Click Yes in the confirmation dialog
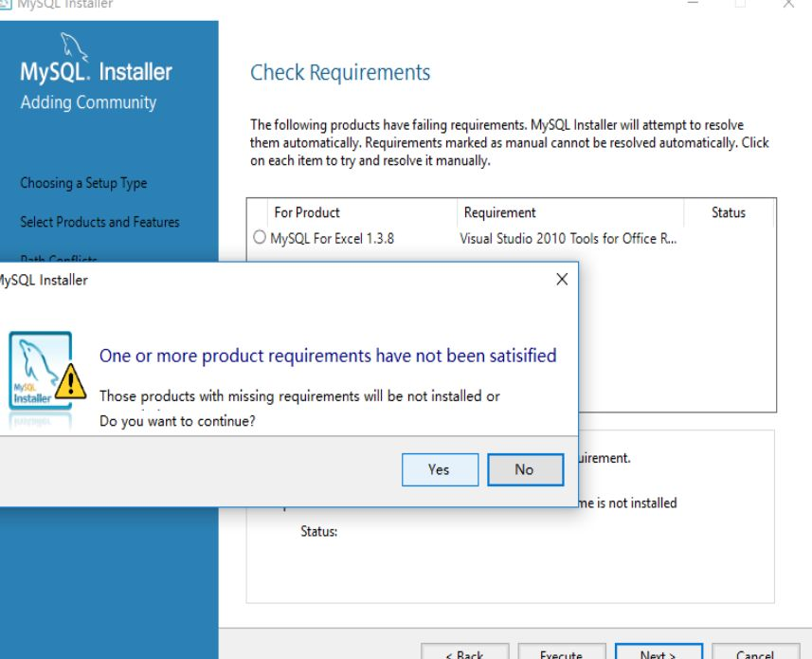Screen dimensions: 812x659 (x=440, y=469)
